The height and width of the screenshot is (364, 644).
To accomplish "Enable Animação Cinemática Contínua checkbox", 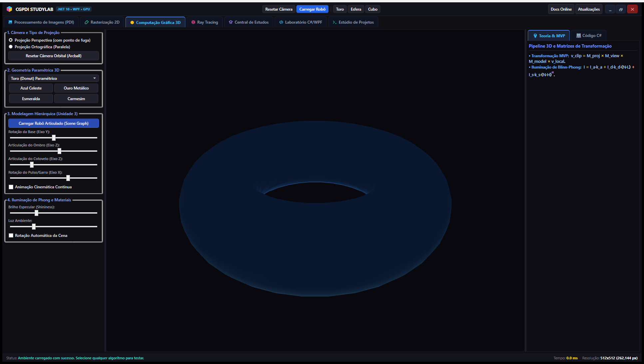I will [11, 187].
